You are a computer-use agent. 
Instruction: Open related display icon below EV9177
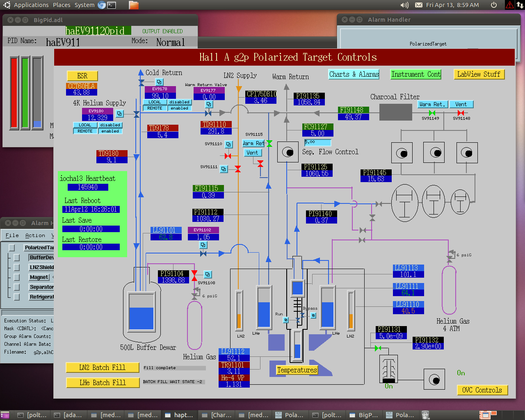coord(209,104)
